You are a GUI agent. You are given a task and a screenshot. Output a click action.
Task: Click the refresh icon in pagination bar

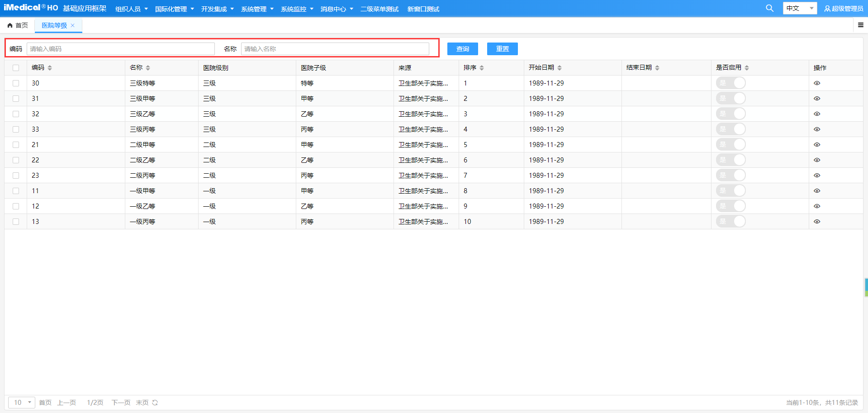coord(155,403)
